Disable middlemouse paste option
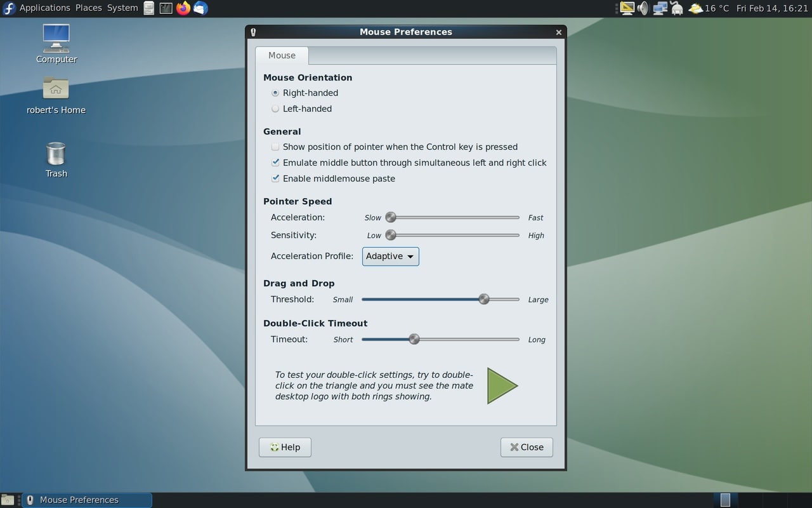This screenshot has width=812, height=508. [x=275, y=178]
